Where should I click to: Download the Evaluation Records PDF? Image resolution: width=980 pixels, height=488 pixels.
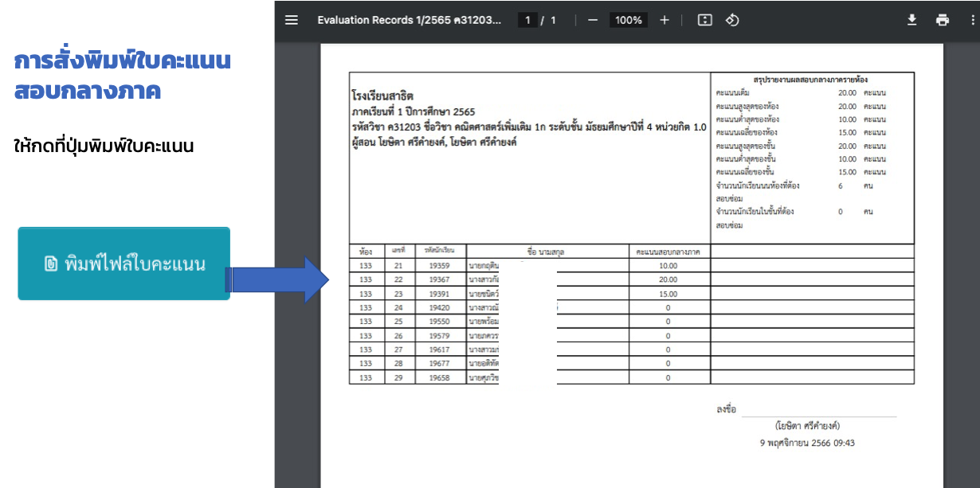tap(912, 20)
